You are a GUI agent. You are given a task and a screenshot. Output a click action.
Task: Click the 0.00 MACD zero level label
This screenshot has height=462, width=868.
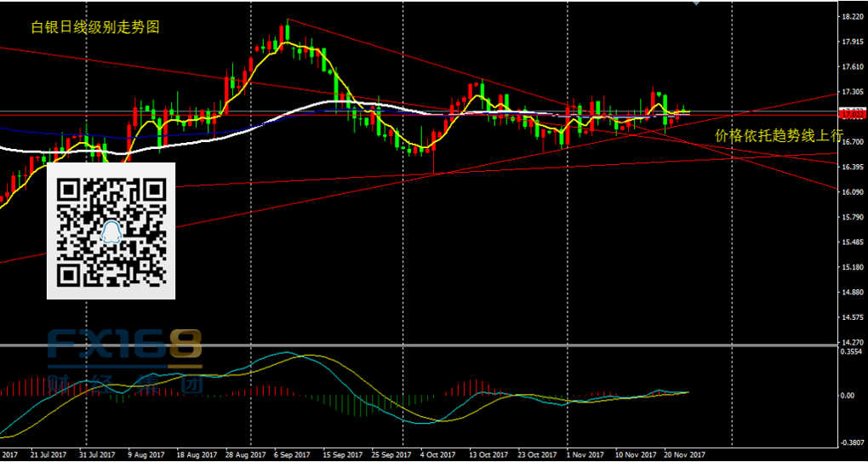(x=848, y=396)
